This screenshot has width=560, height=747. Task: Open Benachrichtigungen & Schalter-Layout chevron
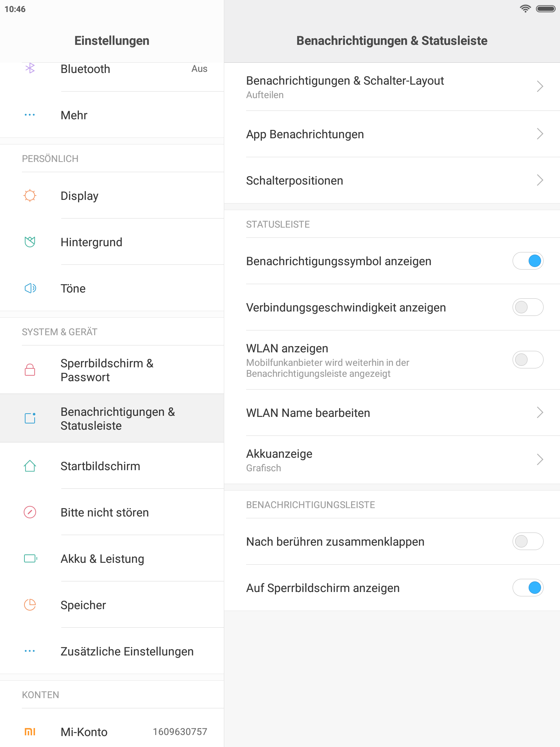tap(540, 87)
